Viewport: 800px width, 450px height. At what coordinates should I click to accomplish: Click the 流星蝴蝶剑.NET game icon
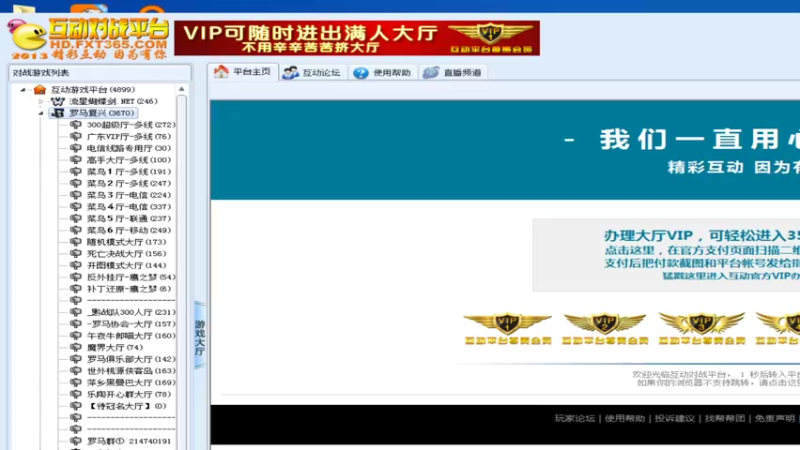(58, 102)
